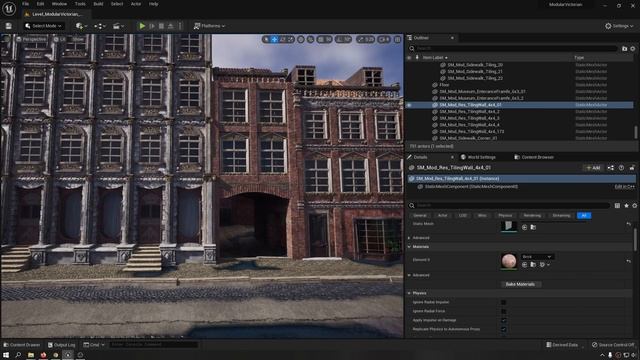This screenshot has width=640, height=360.
Task: Open the Build menu
Action: click(x=98, y=4)
